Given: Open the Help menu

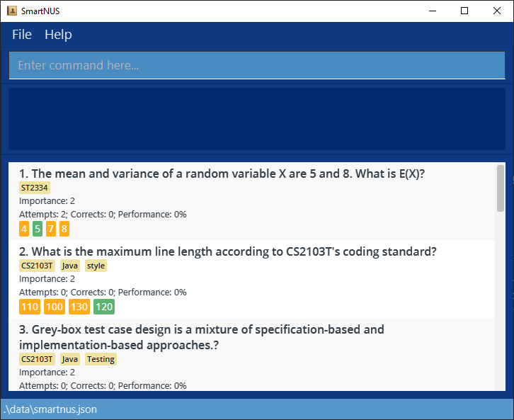Looking at the screenshot, I should [x=58, y=34].
